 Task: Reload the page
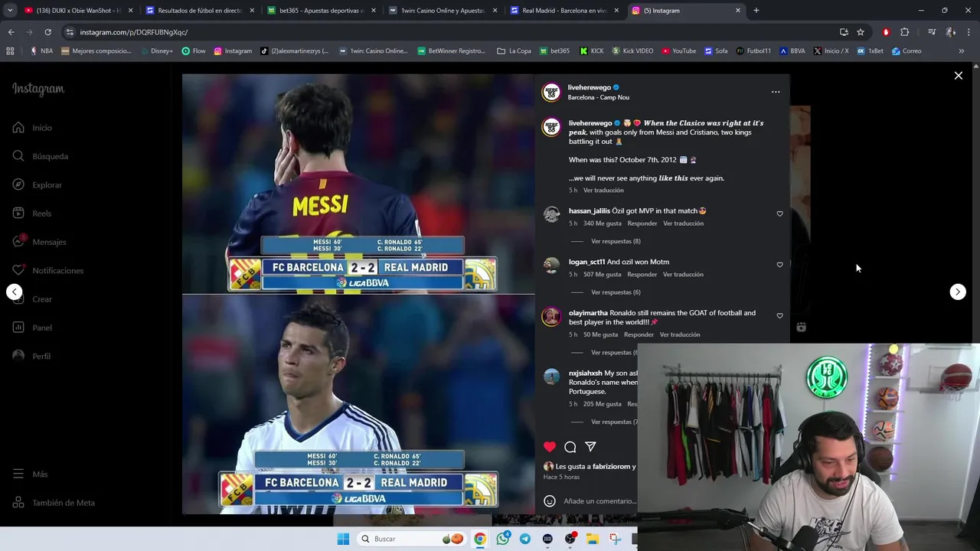pyautogui.click(x=47, y=32)
